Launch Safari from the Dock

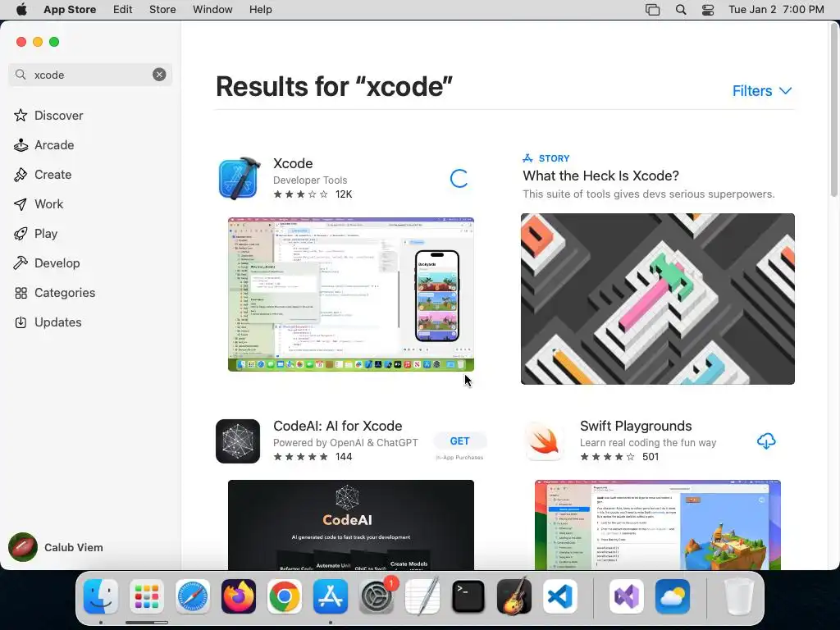click(192, 596)
